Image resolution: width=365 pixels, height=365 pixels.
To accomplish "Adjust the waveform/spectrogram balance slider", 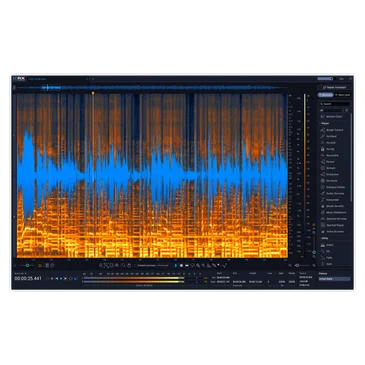I will tap(27, 265).
